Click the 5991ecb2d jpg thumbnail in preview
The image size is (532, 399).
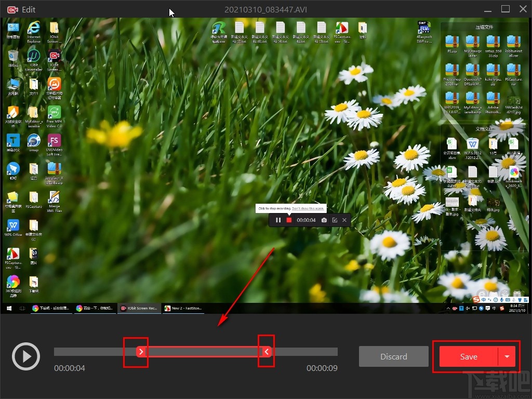(513, 105)
